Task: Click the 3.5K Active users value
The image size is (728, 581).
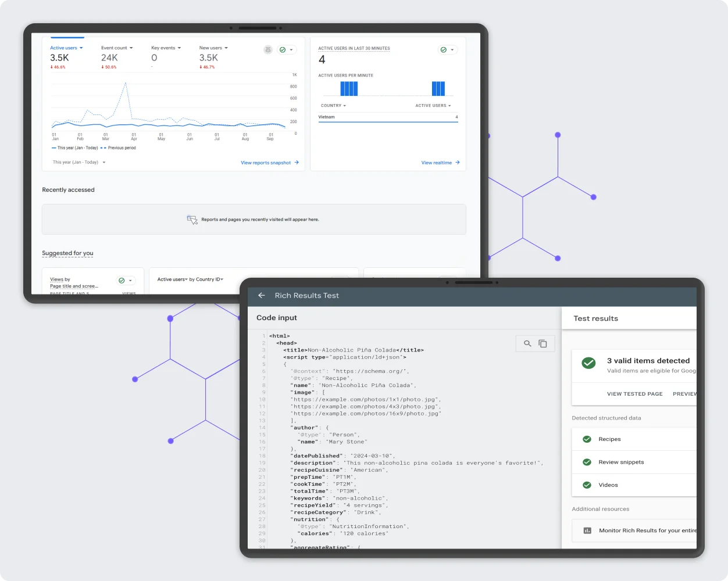Action: [x=59, y=58]
